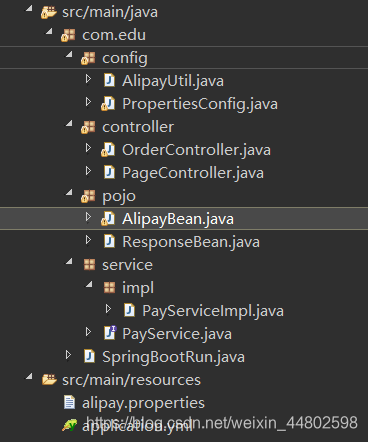Screen dimensions: 368x442
Task: Select the PageController.java file name
Action: point(193,174)
